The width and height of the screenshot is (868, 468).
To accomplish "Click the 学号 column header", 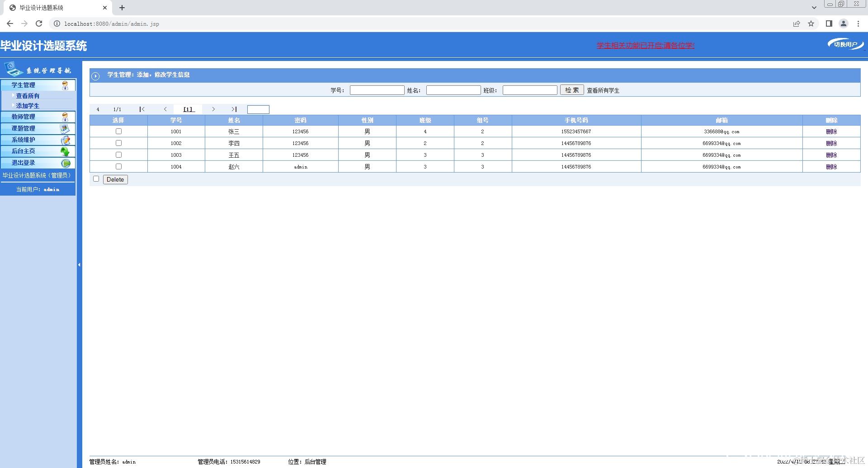I will pos(176,120).
